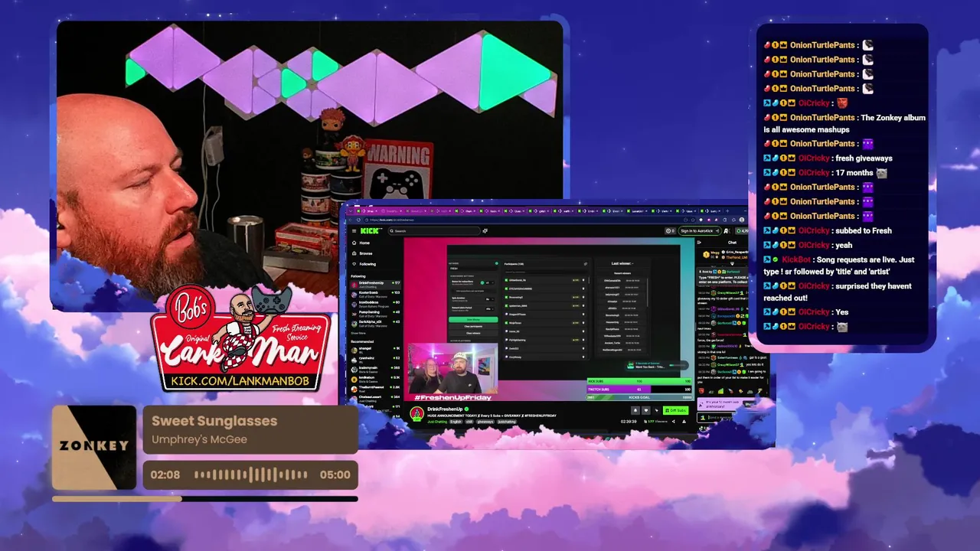Screen dimensions: 980x551
Task: Click the green Draw Winner button
Action: 473,320
